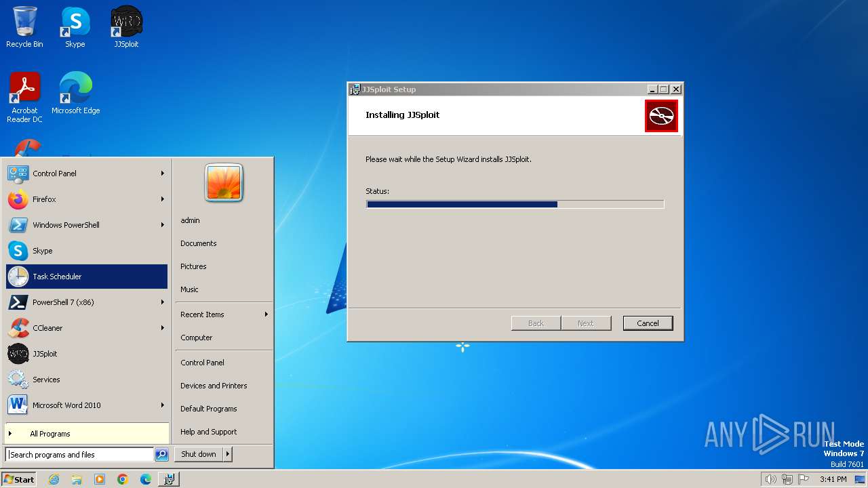Screen dimensions: 868x488
Task: Expand Firefox jump list arrow
Action: [x=163, y=199]
